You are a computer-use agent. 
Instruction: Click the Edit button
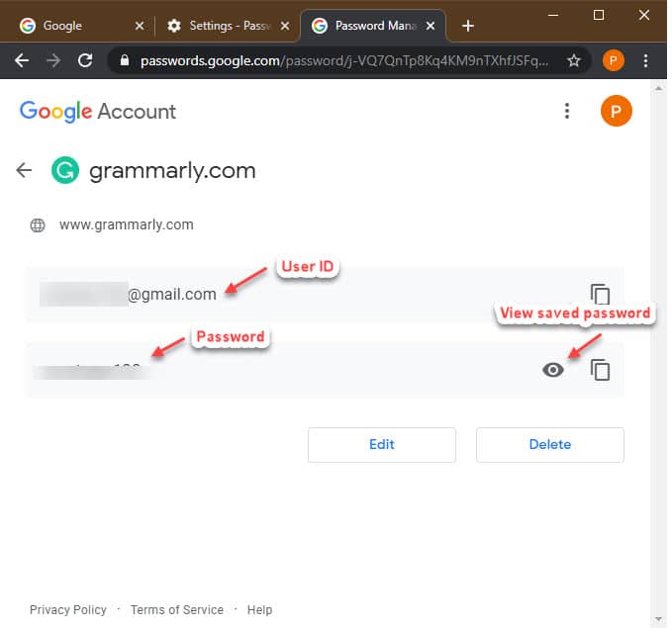pyautogui.click(x=381, y=445)
